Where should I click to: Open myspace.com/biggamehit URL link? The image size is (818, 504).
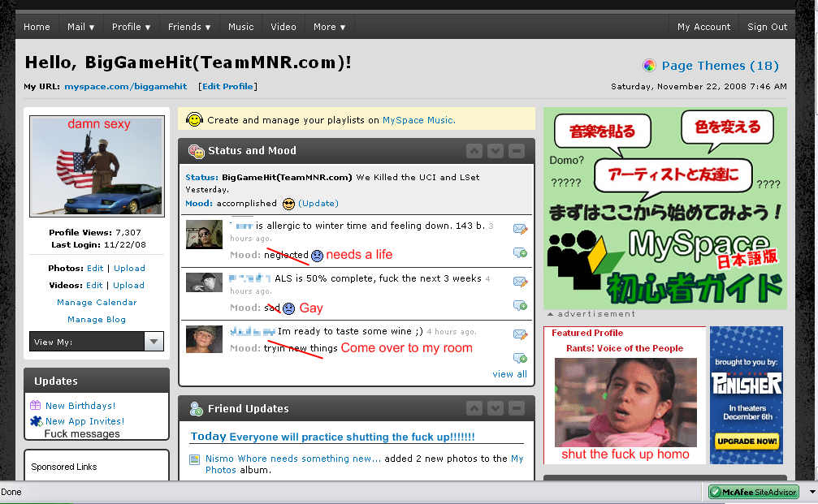pyautogui.click(x=125, y=87)
